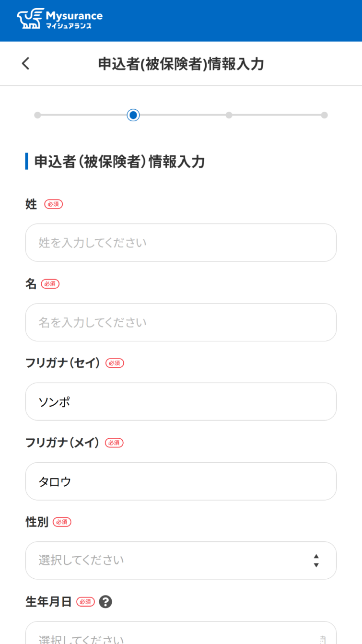Viewport: 362px width, 644px height.
Task: Open the 生年月日 date selector field
Action: pos(181,635)
